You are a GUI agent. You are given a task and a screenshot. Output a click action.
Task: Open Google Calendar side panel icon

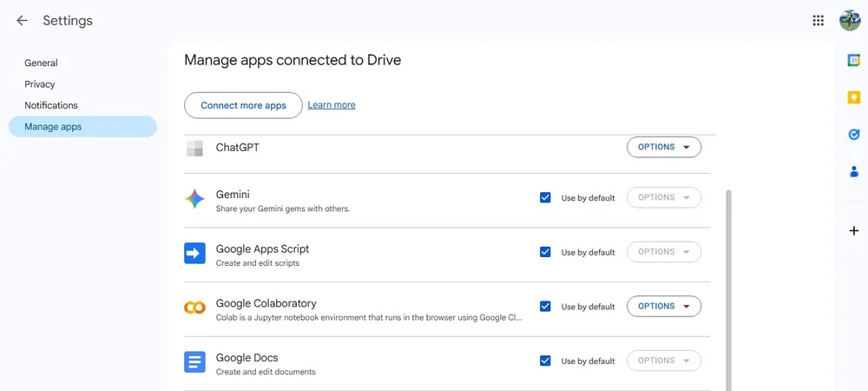tap(853, 60)
